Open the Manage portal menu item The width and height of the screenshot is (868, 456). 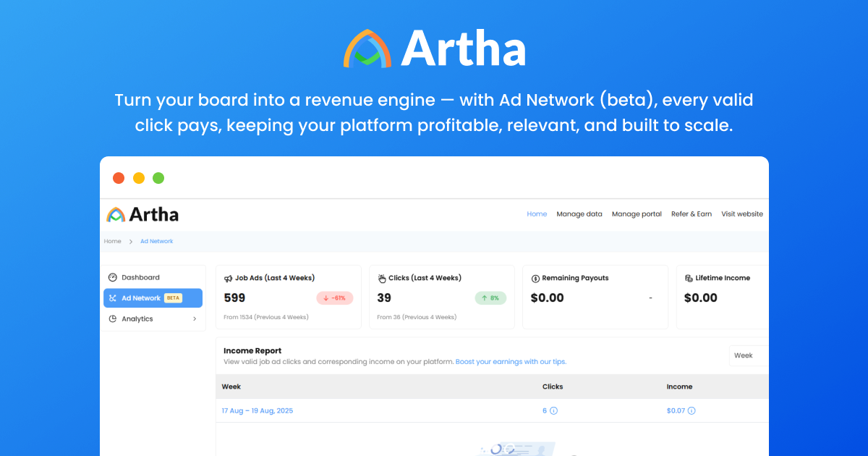pyautogui.click(x=637, y=214)
